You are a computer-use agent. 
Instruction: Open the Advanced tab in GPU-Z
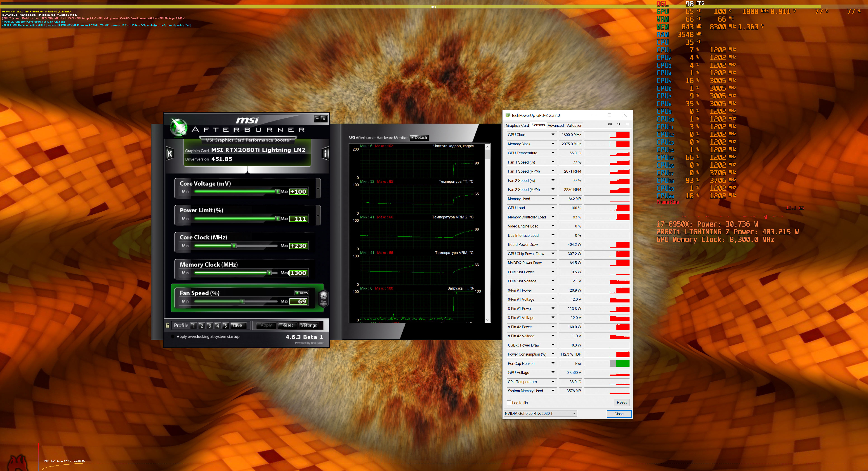pyautogui.click(x=555, y=125)
